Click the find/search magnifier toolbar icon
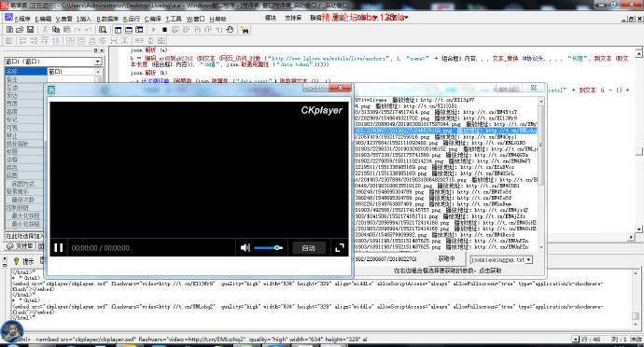This screenshot has width=644, height=347. coord(103,30)
